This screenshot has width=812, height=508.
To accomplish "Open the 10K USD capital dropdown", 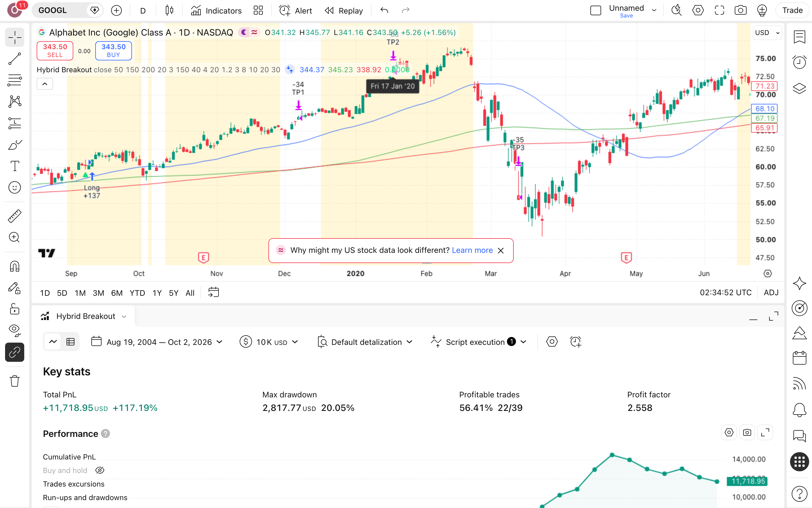I will [x=269, y=342].
